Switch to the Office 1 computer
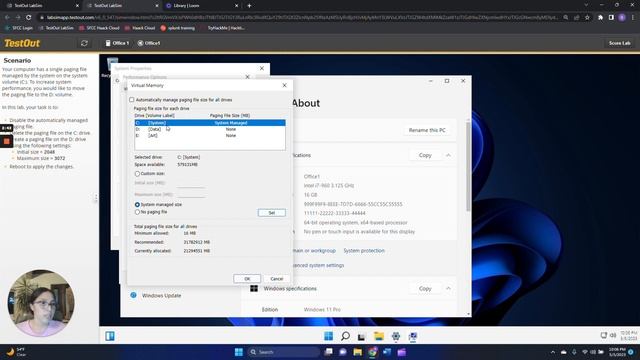 117,43
